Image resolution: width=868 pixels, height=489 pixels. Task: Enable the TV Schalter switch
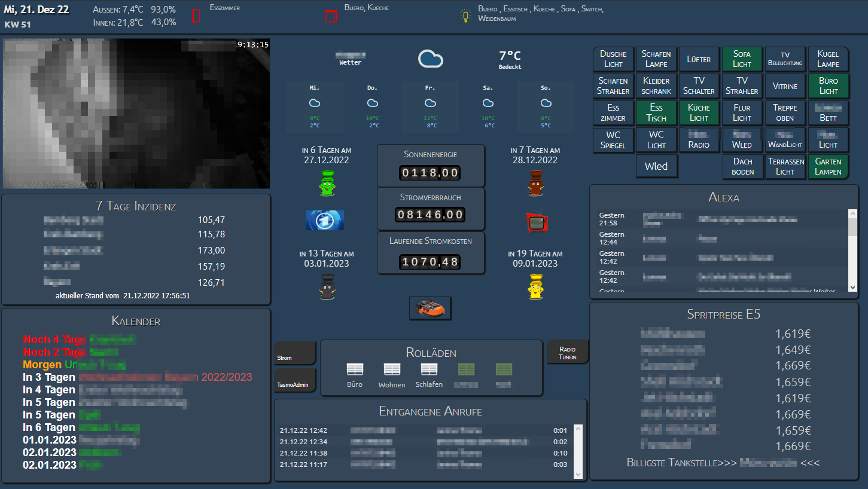699,86
